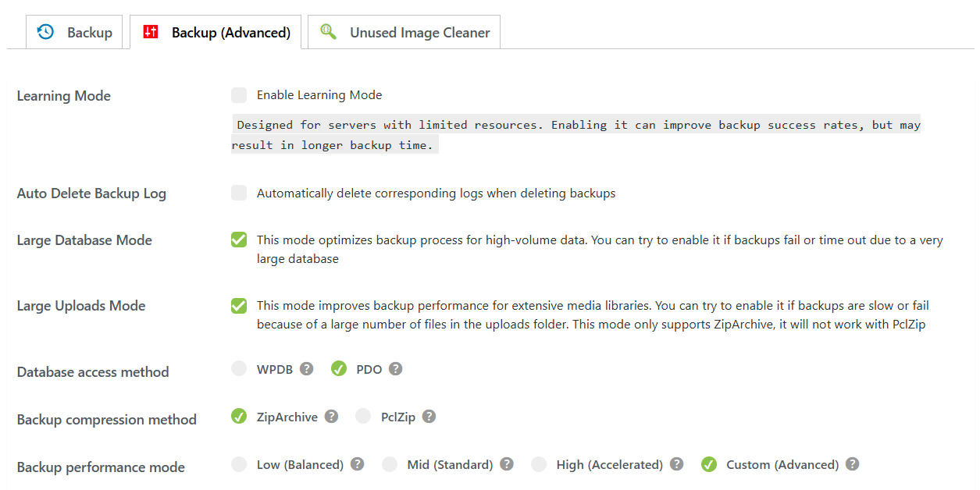Image resolution: width=980 pixels, height=490 pixels.
Task: Select Low (Balanced) performance mode
Action: coord(239,464)
